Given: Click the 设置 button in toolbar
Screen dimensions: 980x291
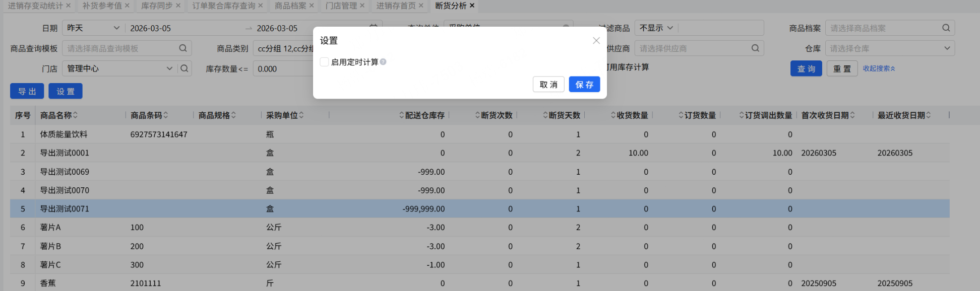Looking at the screenshot, I should pos(66,91).
